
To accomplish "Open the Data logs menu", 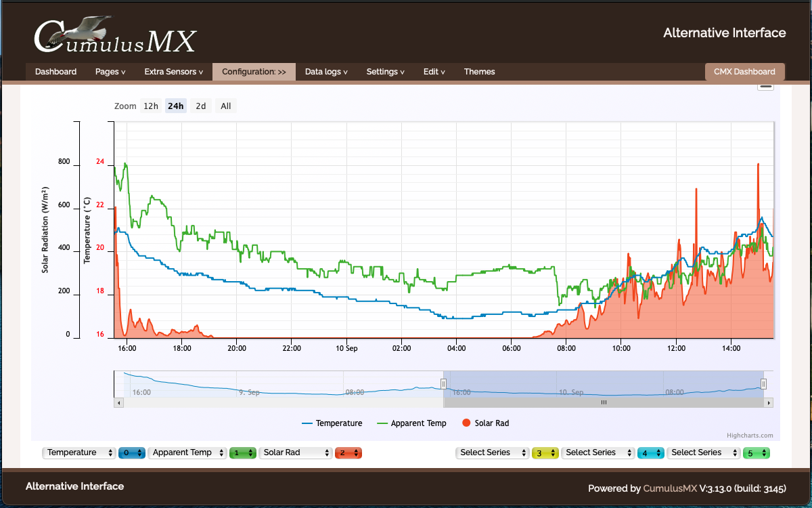I will click(326, 72).
